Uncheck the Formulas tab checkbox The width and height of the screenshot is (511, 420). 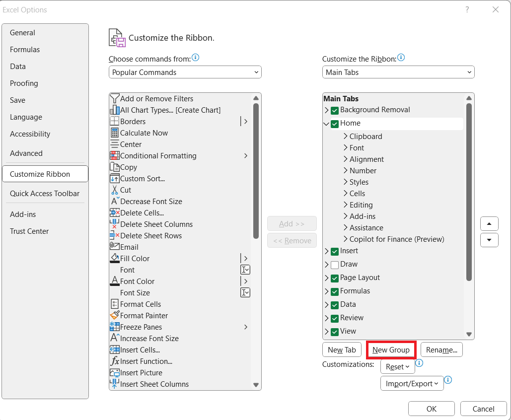(x=334, y=291)
